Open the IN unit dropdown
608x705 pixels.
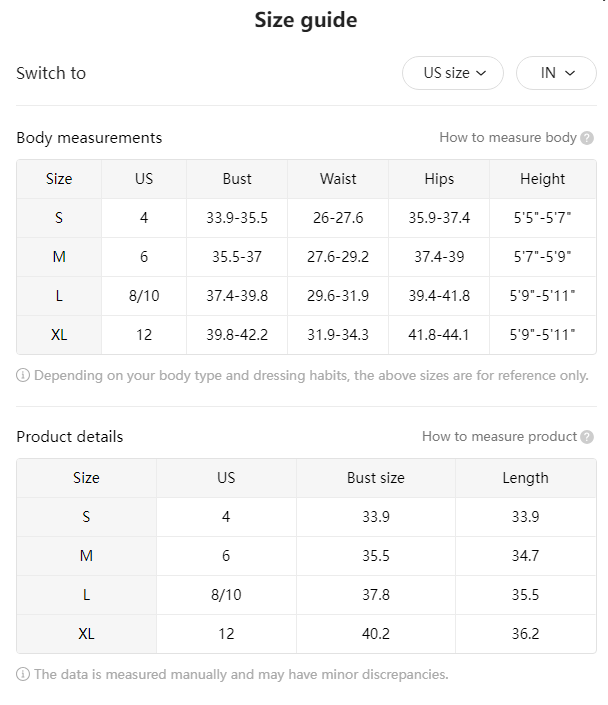(556, 73)
